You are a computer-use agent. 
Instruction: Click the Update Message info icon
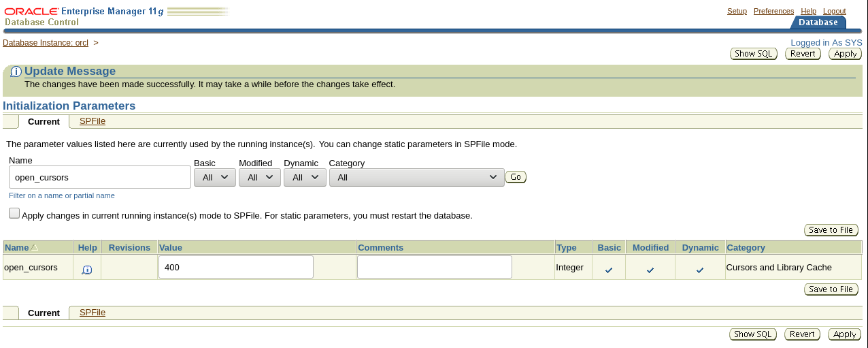pyautogui.click(x=16, y=72)
